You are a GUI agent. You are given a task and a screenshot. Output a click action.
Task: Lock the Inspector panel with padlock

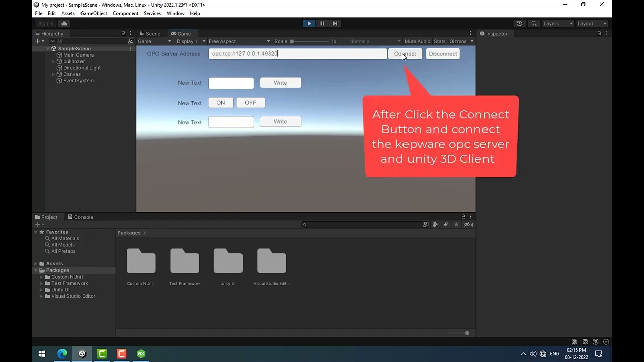click(599, 33)
